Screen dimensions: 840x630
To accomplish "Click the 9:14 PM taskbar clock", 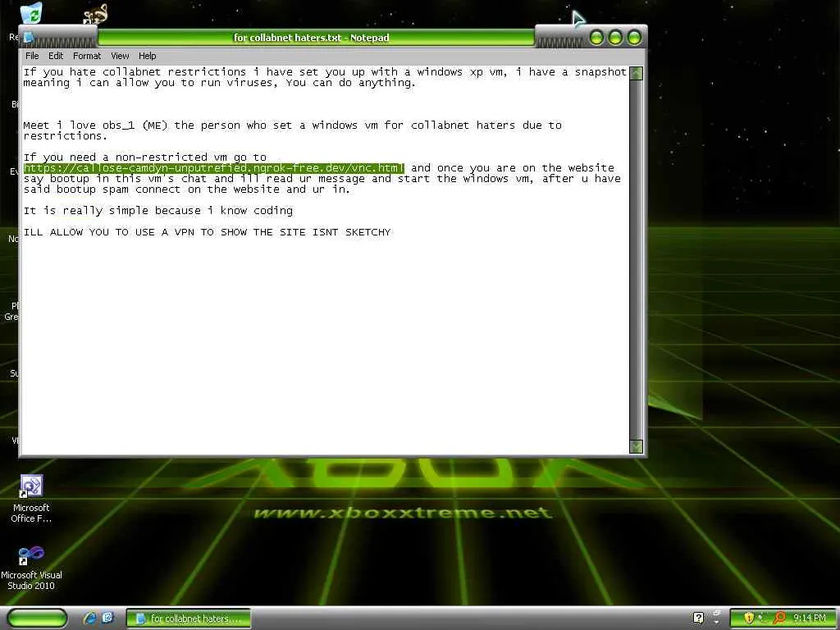I will (x=810, y=618).
